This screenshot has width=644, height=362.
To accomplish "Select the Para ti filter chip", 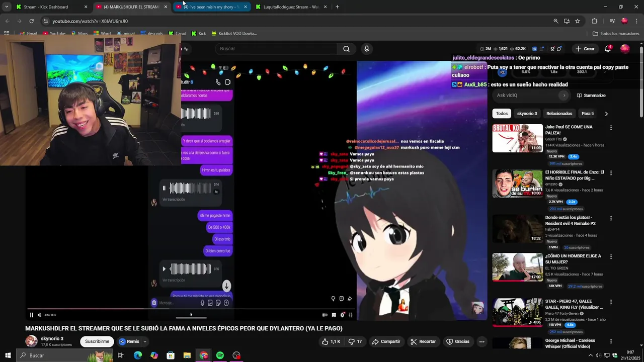I will coord(588,114).
